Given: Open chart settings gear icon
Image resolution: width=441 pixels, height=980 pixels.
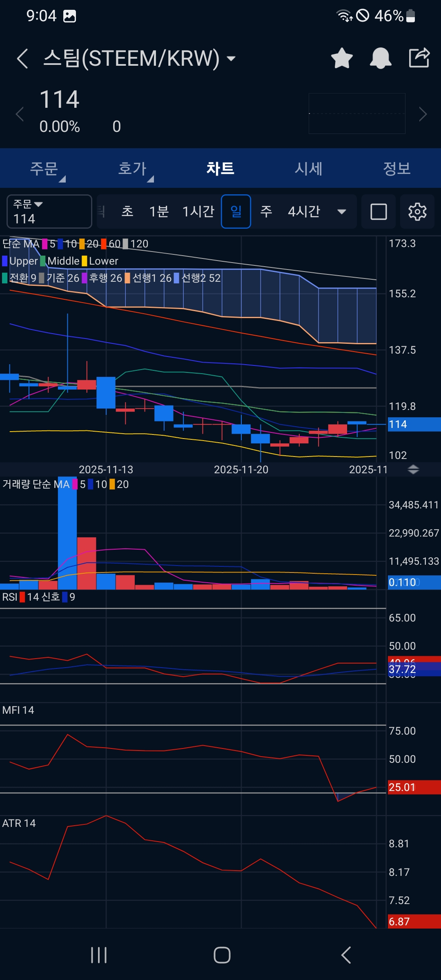Looking at the screenshot, I should pyautogui.click(x=417, y=212).
